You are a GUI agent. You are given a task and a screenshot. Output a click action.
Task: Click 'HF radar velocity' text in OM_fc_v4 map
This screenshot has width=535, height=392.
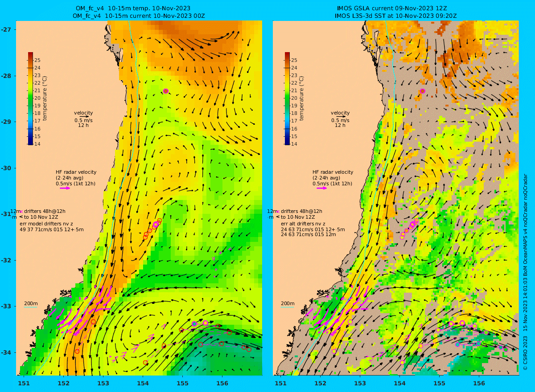tap(76, 172)
